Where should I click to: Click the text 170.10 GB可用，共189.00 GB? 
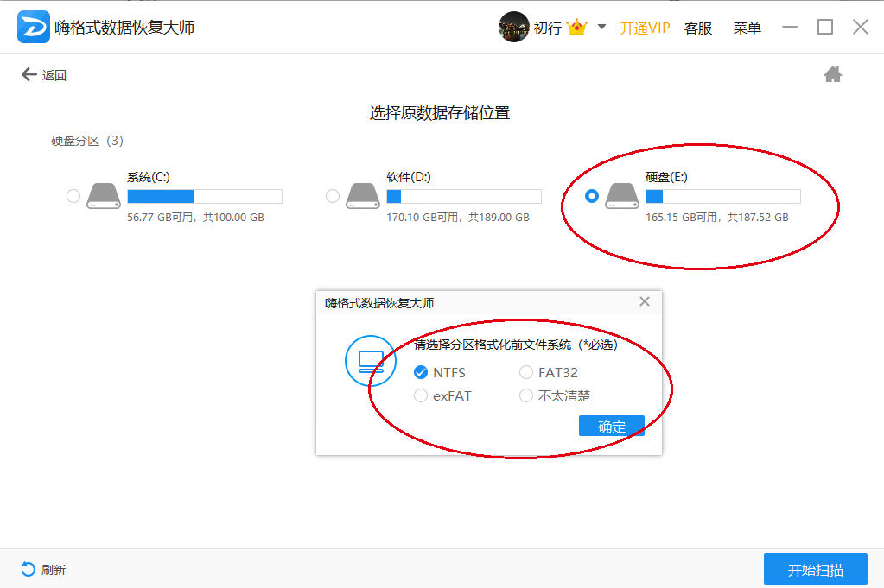pos(458,218)
